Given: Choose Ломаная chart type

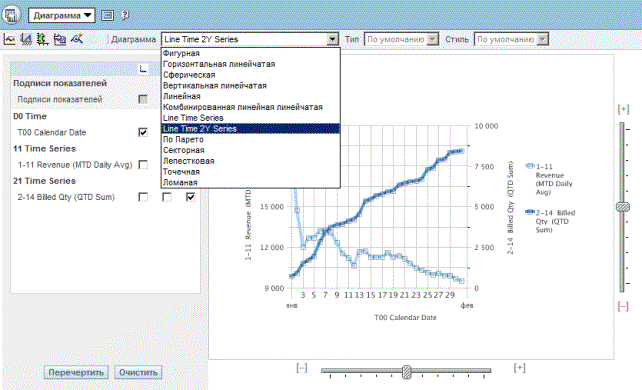Looking at the screenshot, I should (250, 183).
